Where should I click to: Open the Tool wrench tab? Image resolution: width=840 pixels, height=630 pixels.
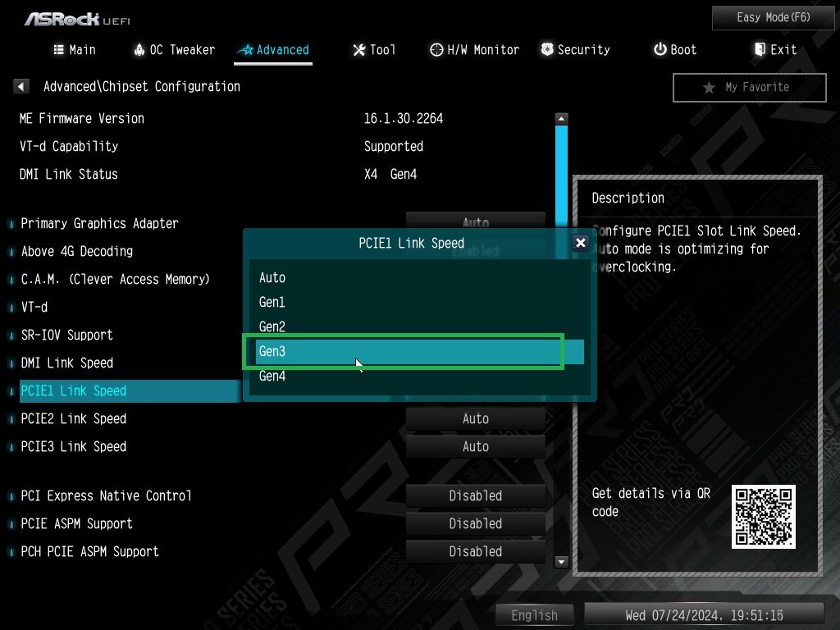point(374,50)
